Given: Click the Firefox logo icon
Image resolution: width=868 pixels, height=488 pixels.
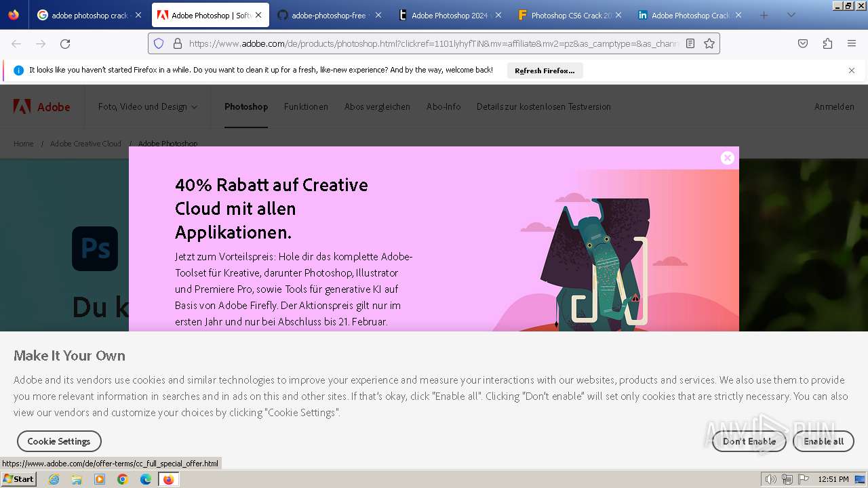Looking at the screenshot, I should [x=14, y=15].
